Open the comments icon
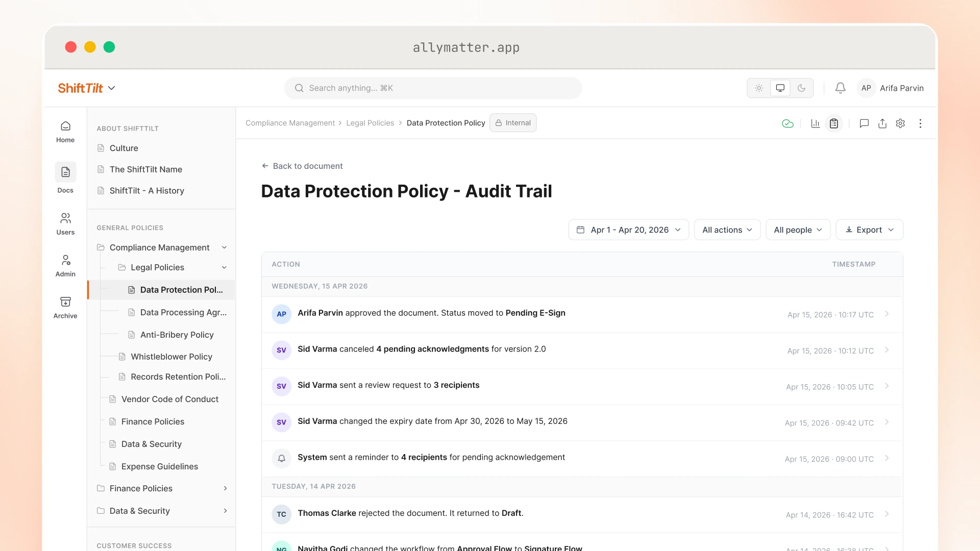 [864, 123]
